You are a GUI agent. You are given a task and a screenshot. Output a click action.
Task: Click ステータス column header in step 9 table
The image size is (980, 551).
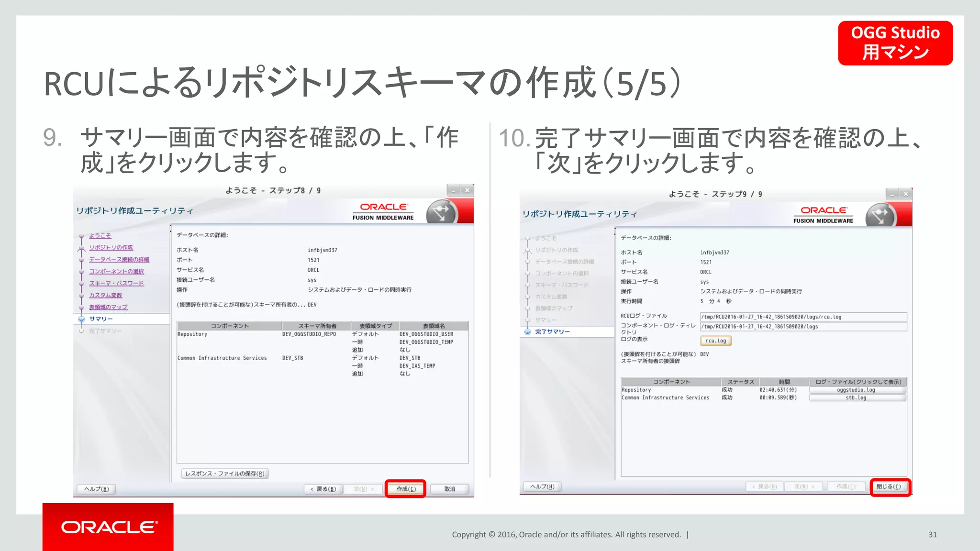click(x=741, y=382)
